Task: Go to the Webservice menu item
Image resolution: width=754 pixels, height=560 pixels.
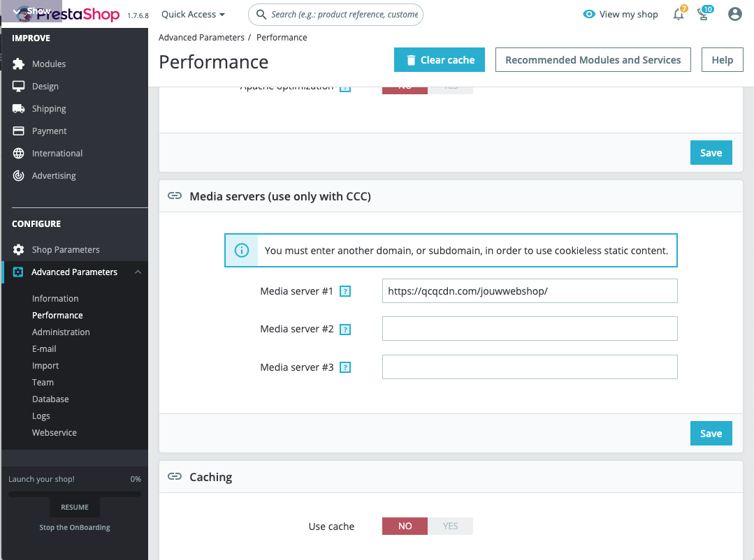Action: (x=55, y=432)
